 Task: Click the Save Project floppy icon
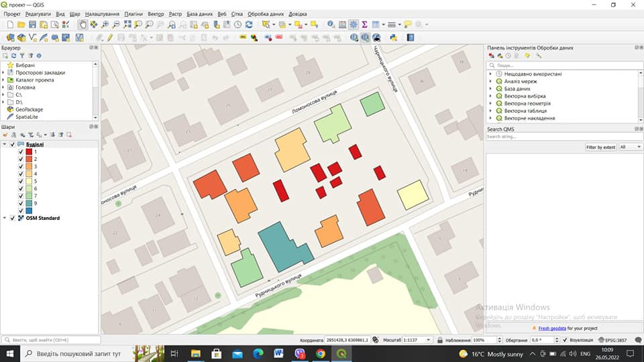point(32,25)
